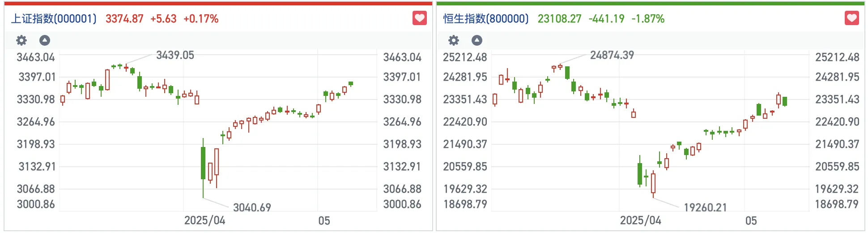868x233 pixels.
Task: Click the 3040.69 low-point label
Action: pos(252,207)
